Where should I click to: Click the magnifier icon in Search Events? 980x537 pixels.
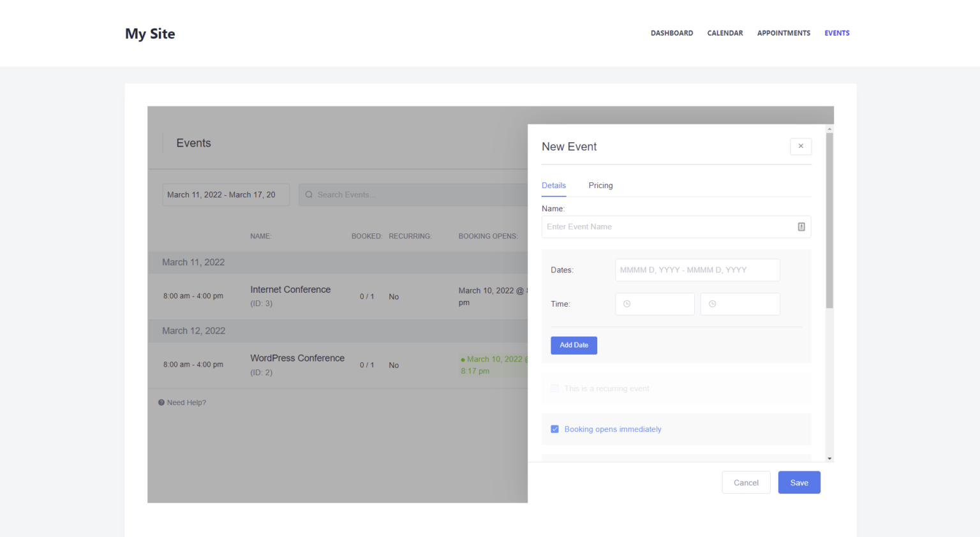click(309, 195)
